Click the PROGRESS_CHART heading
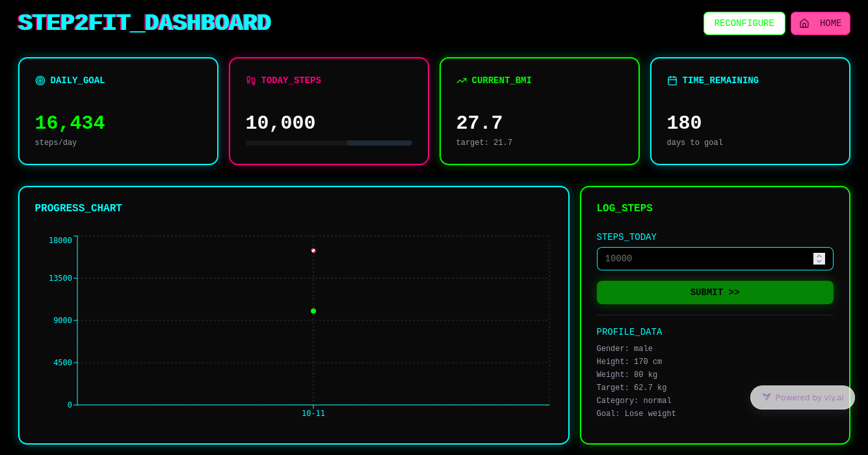 [79, 209]
